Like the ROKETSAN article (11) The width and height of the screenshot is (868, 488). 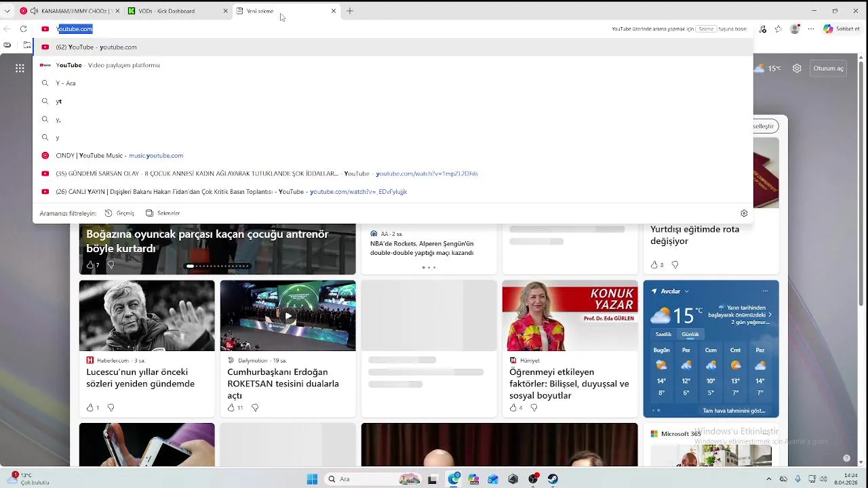[x=235, y=407]
